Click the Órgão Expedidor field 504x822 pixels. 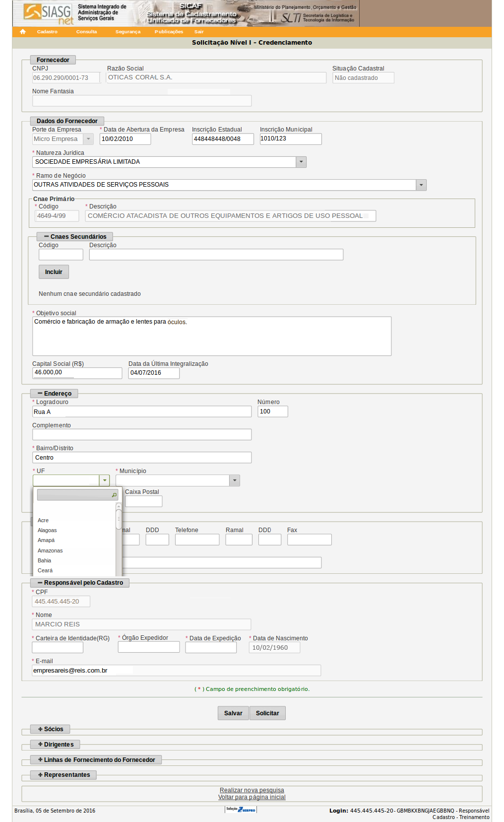(x=149, y=647)
